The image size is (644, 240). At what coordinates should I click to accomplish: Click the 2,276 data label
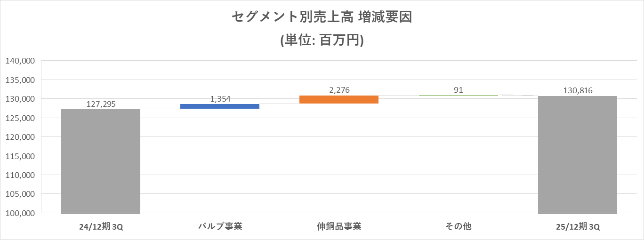pos(339,90)
